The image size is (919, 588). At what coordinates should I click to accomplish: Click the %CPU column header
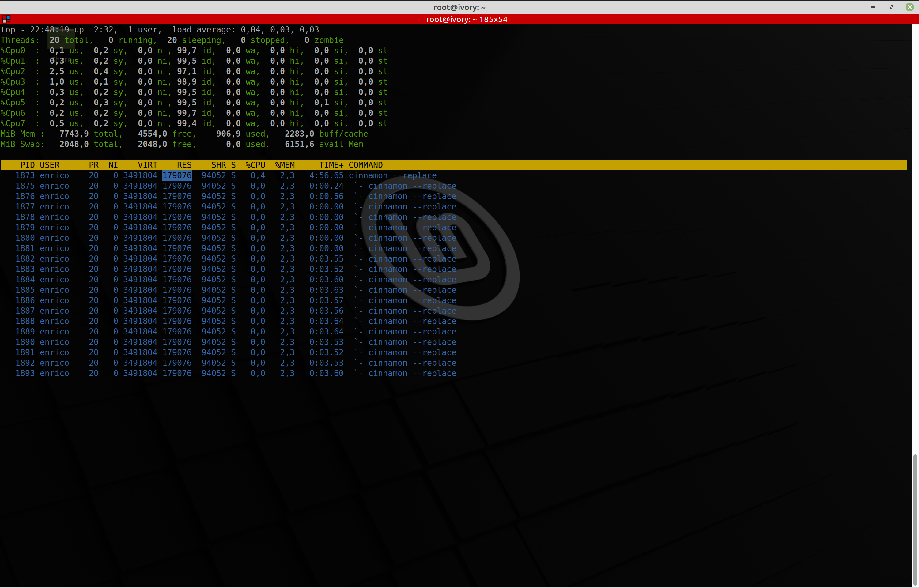tap(255, 165)
